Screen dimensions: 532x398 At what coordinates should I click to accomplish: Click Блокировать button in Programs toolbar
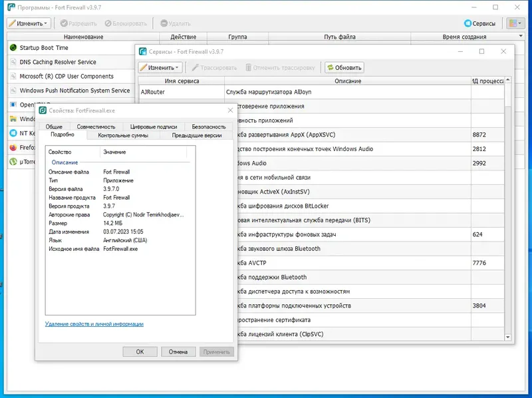(x=126, y=23)
